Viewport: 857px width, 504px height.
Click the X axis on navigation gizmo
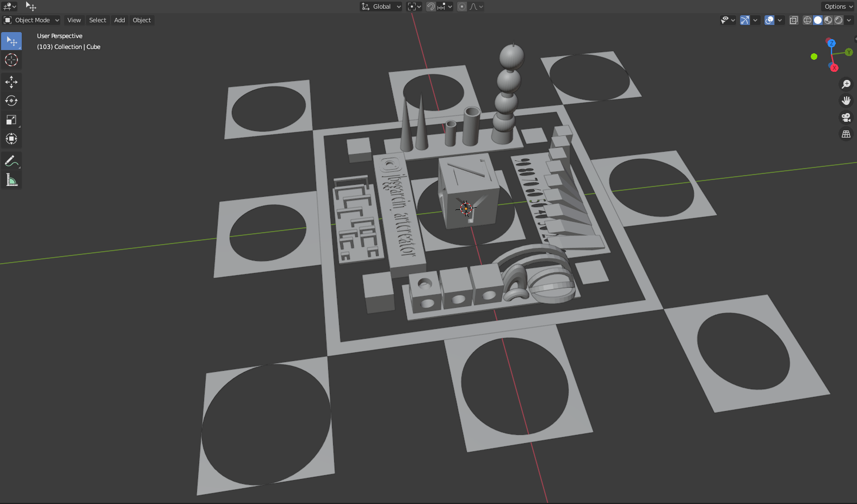834,68
